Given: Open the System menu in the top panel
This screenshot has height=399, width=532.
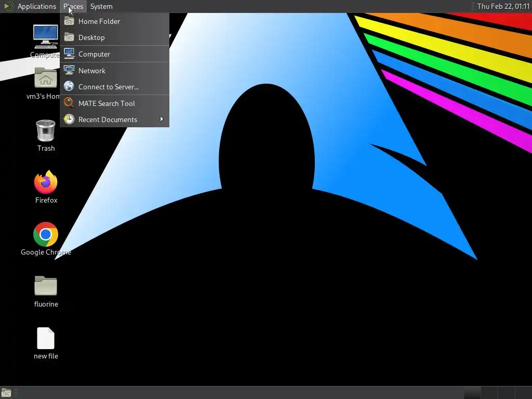Looking at the screenshot, I should [101, 6].
